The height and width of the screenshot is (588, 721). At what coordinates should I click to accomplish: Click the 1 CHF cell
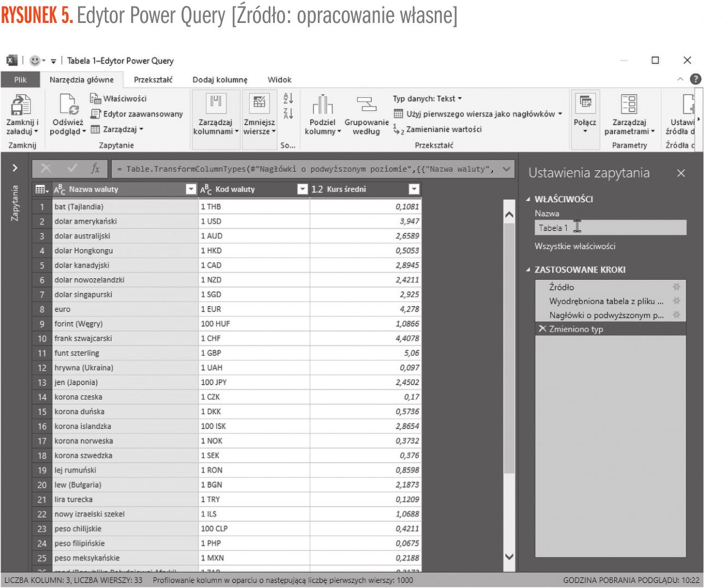pyautogui.click(x=254, y=338)
